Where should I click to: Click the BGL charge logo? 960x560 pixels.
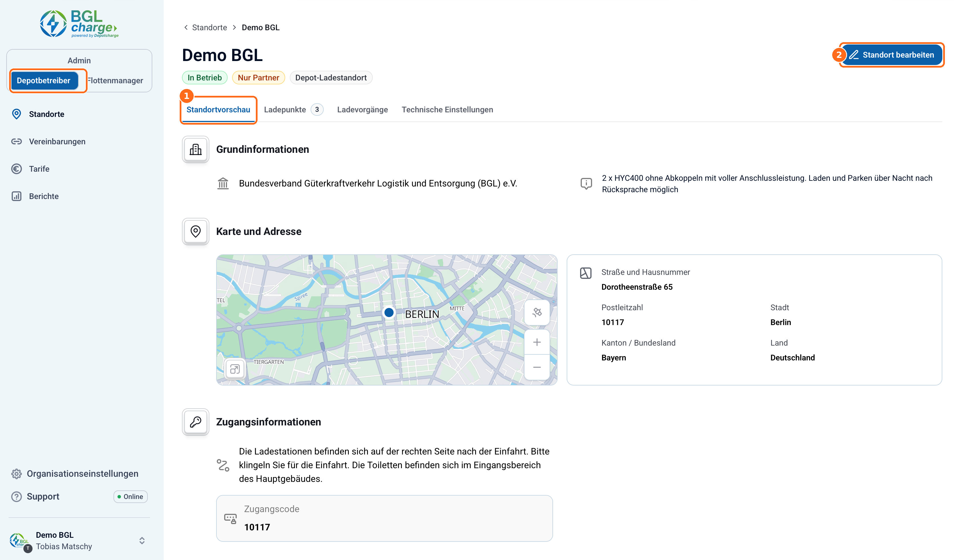point(79,24)
